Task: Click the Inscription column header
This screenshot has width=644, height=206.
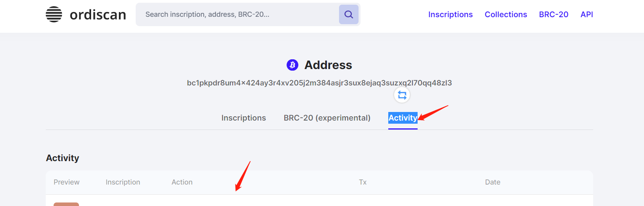Action: (123, 182)
